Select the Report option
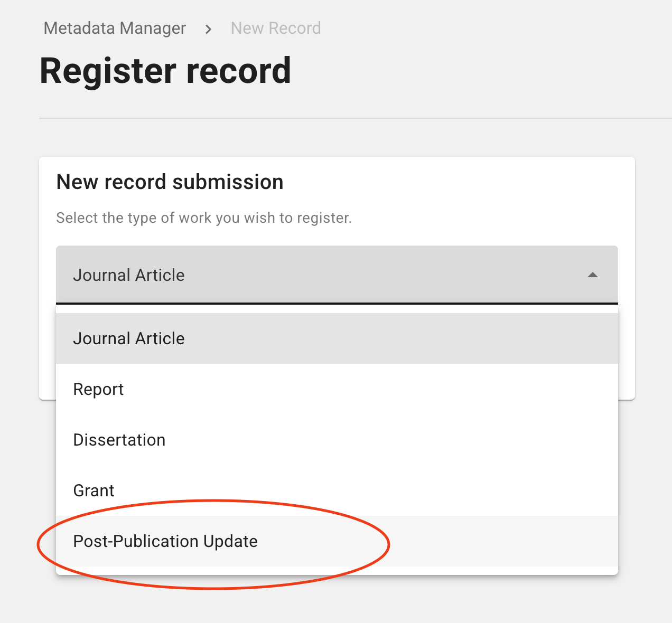This screenshot has width=672, height=623. pyautogui.click(x=337, y=389)
